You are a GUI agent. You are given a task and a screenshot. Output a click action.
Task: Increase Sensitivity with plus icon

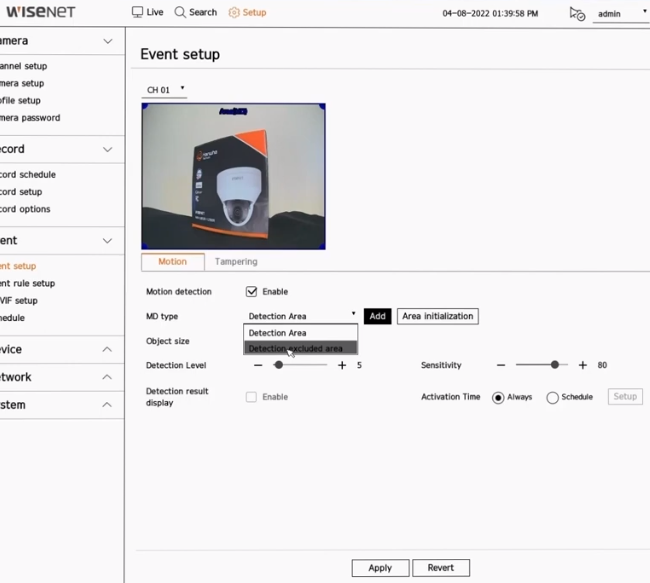pos(582,365)
